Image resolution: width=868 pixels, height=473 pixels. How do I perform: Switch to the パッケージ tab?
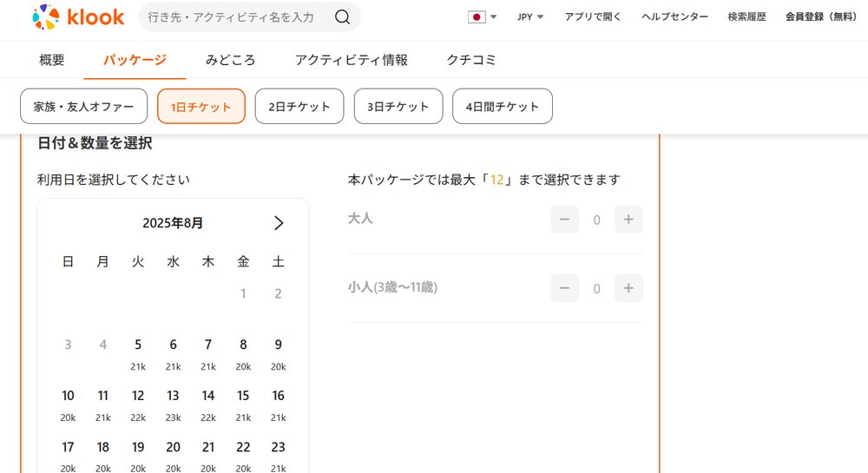pyautogui.click(x=135, y=60)
